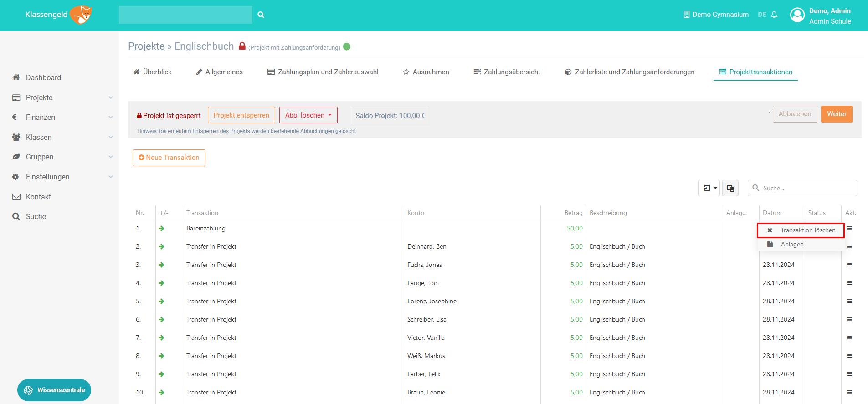Expand the Finanzen sidebar submenu
This screenshot has width=868, height=404.
click(111, 117)
